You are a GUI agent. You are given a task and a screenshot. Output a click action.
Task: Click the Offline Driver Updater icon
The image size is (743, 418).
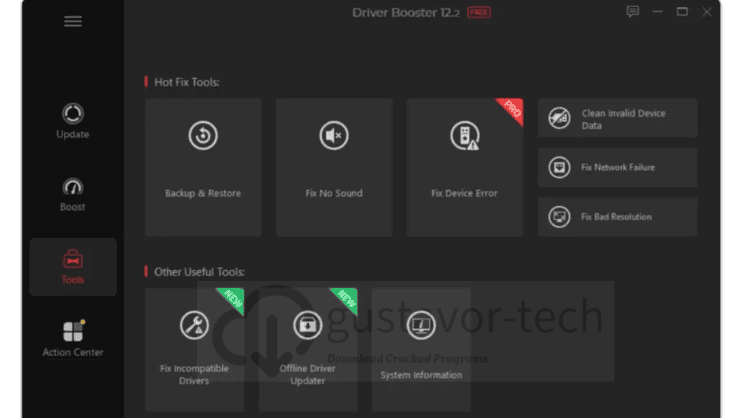tap(308, 325)
